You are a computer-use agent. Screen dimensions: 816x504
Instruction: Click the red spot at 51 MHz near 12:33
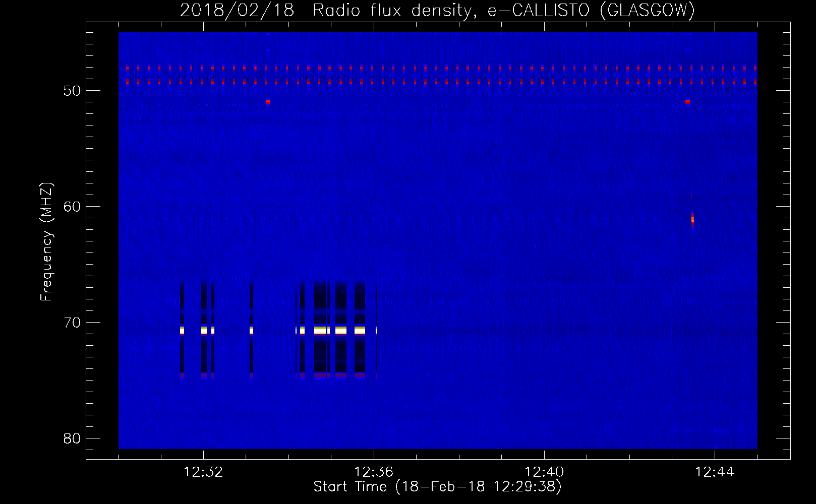pyautogui.click(x=268, y=101)
